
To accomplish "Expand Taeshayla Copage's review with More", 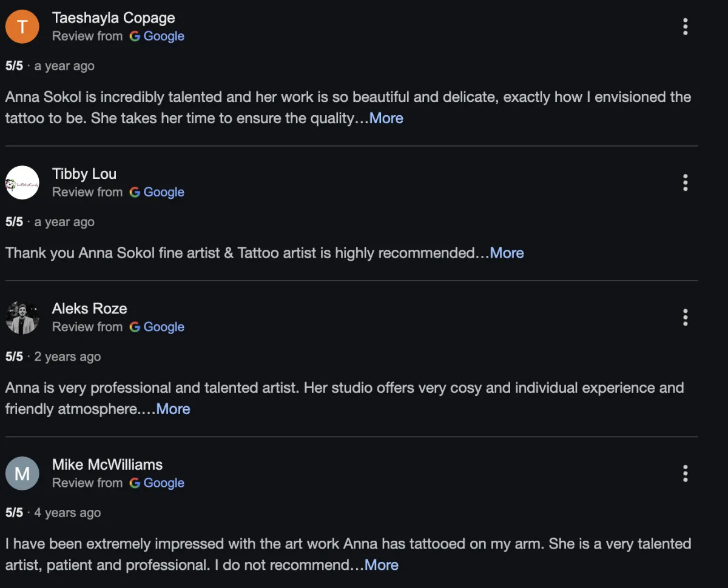I will point(386,118).
